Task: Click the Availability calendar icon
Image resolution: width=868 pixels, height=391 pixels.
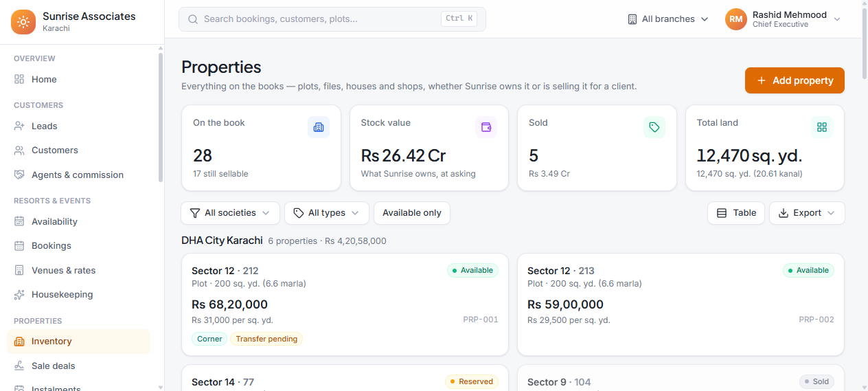Action: (x=19, y=221)
